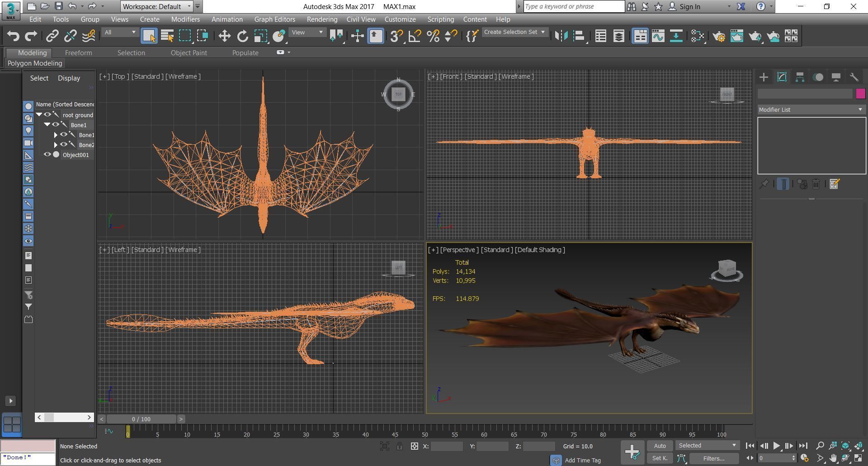Click the object color swatch

860,94
